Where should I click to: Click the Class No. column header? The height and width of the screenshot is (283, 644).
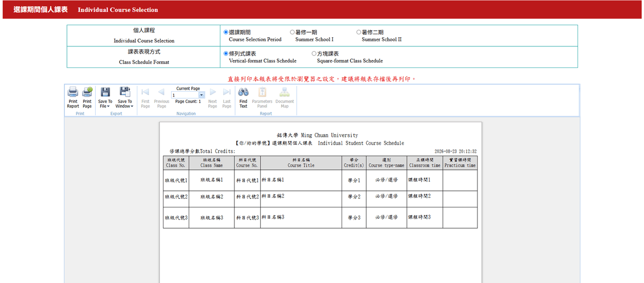(176, 163)
